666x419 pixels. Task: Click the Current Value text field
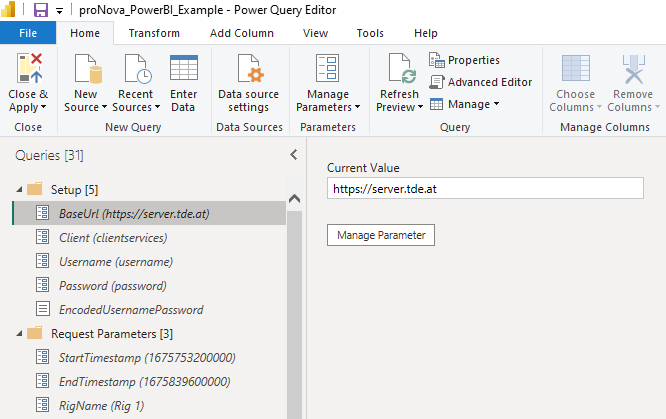point(485,189)
